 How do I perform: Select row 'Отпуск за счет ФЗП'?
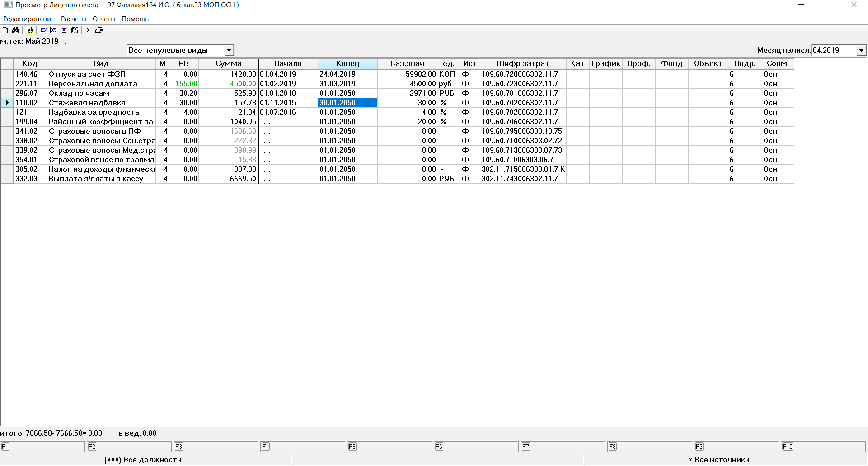[397, 74]
